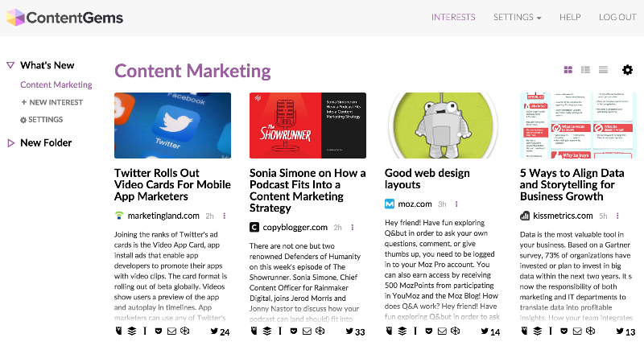This screenshot has height=350, width=644.
Task: Open the INTERESTS top menu item
Action: click(x=453, y=17)
